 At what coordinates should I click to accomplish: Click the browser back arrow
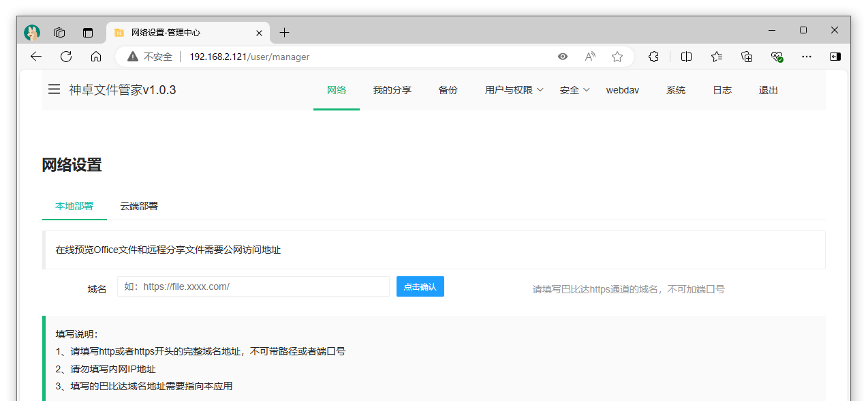point(36,57)
